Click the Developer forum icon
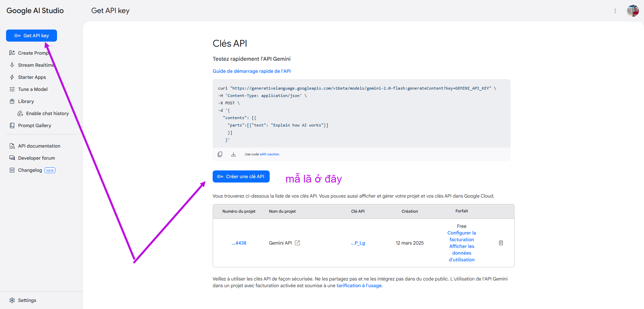This screenshot has height=309, width=644. pyautogui.click(x=12, y=158)
